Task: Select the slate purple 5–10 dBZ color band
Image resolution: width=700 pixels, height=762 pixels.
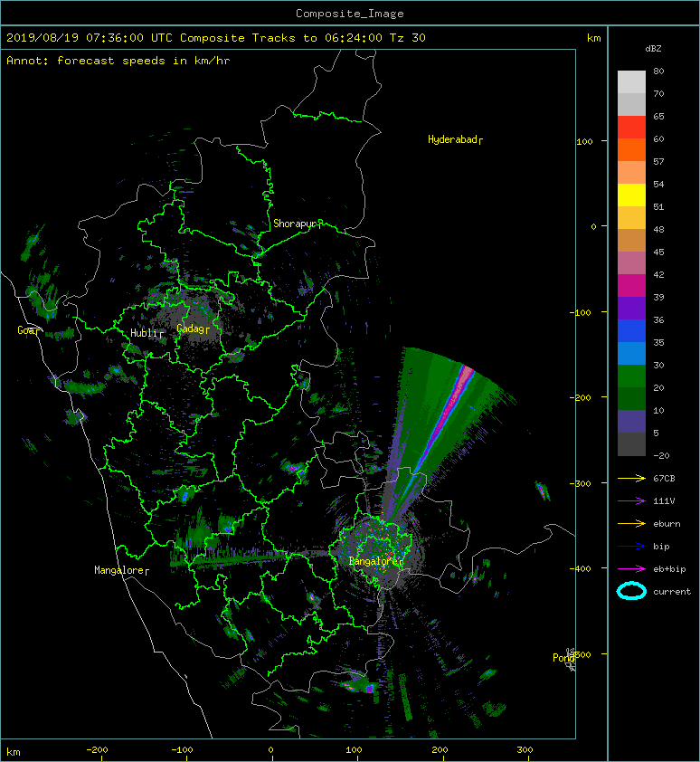Action: tap(631, 422)
